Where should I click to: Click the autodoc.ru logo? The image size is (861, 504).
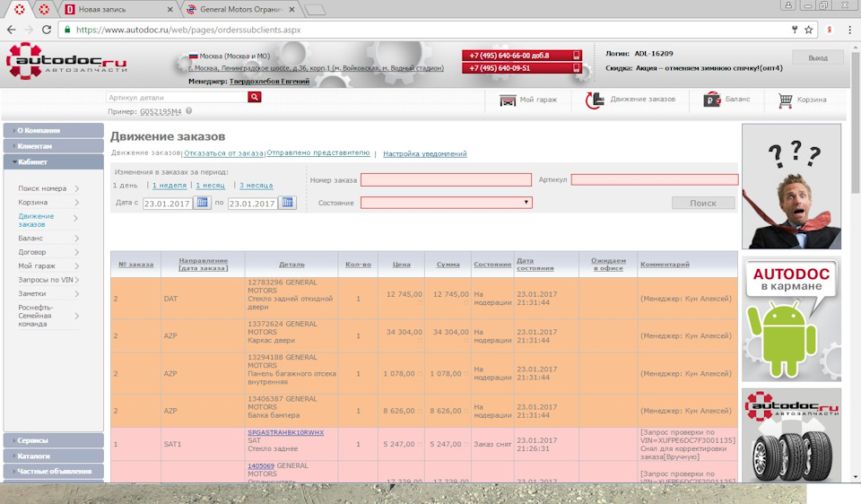click(65, 62)
